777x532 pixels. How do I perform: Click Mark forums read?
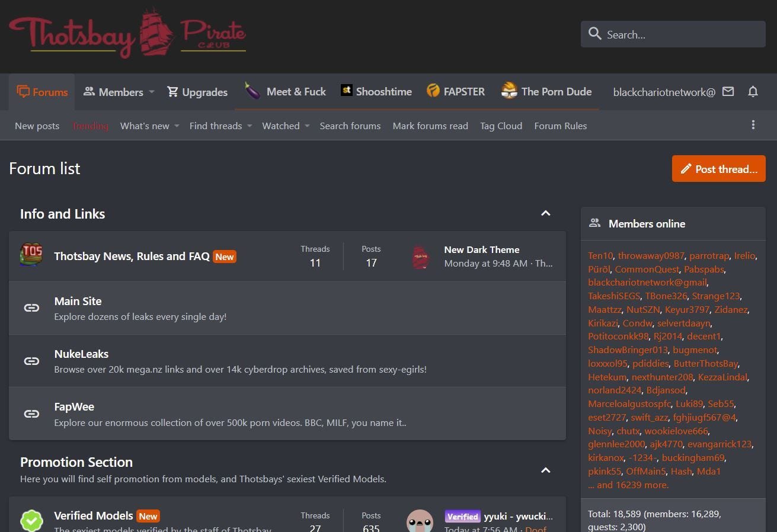tap(430, 126)
